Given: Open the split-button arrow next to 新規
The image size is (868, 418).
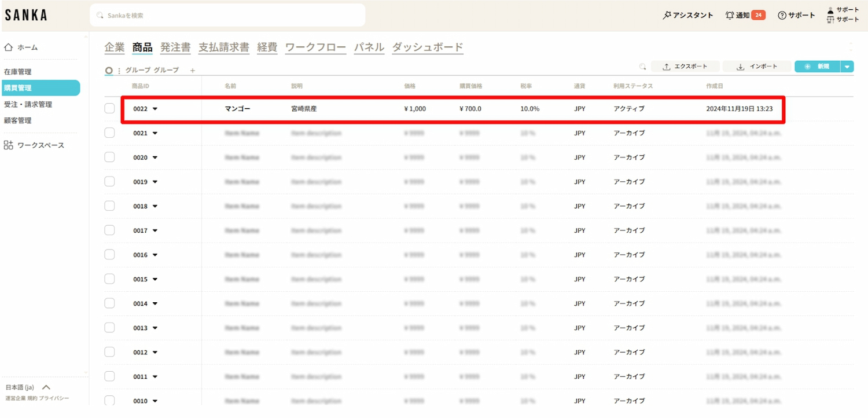Looking at the screenshot, I should coord(848,67).
